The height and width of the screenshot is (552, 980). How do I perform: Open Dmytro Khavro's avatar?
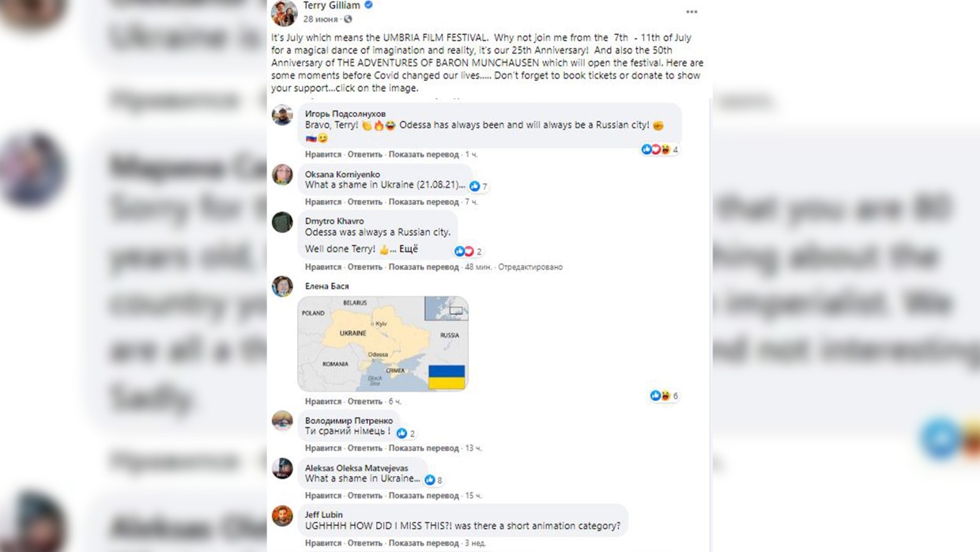tap(282, 222)
